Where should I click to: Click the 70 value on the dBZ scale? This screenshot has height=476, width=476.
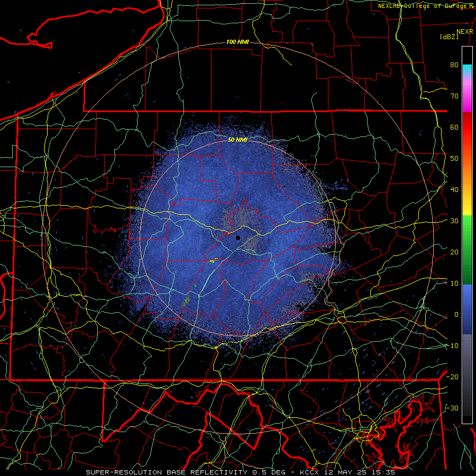tap(454, 96)
